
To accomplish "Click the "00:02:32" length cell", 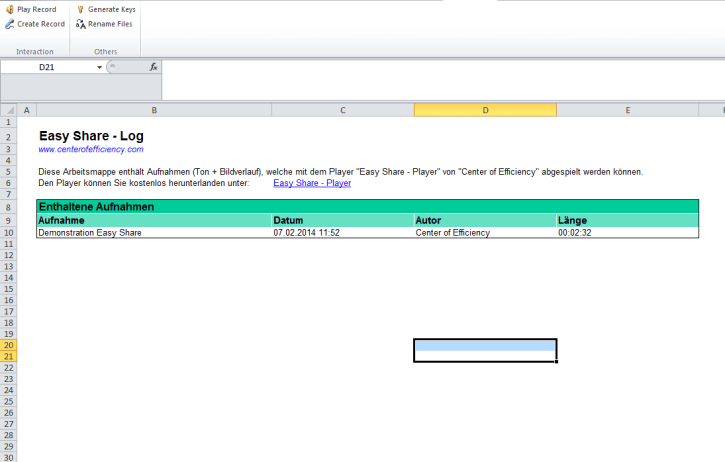I will (627, 233).
